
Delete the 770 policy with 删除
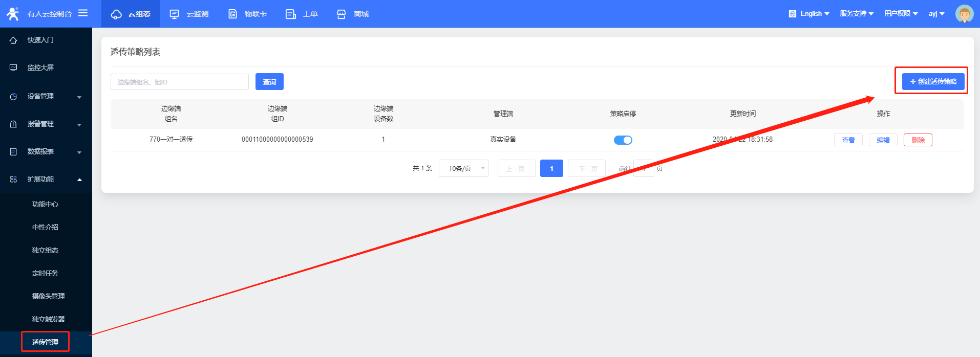(918, 140)
